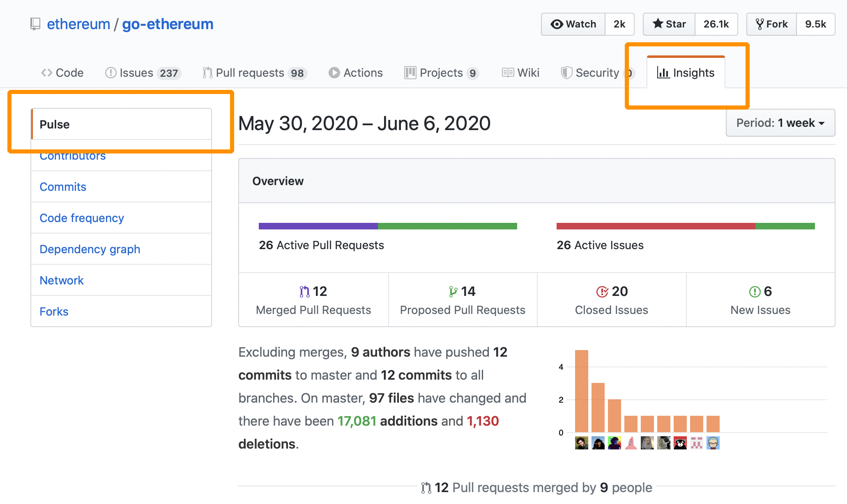View the 26.1k stargazers count
This screenshot has height=504, width=847.
click(x=716, y=24)
